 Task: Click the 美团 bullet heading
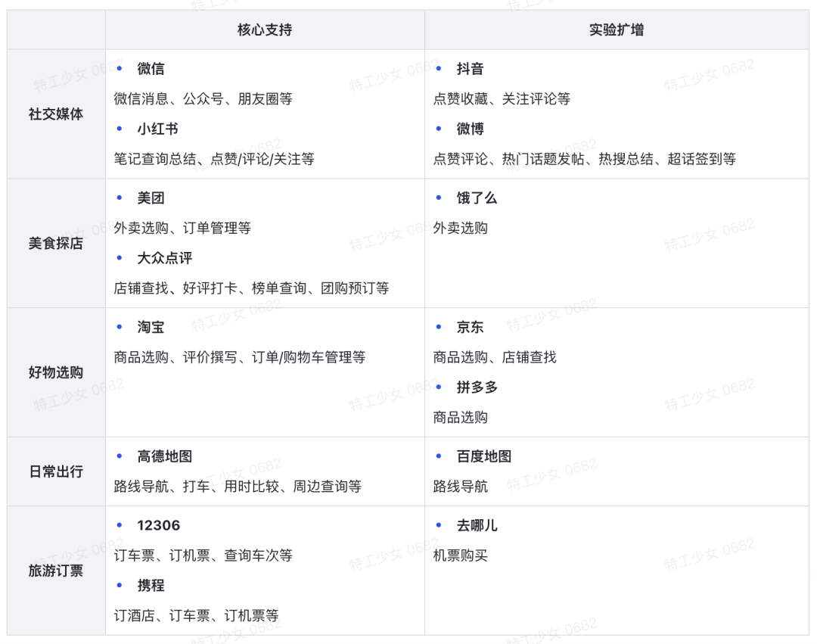151,198
